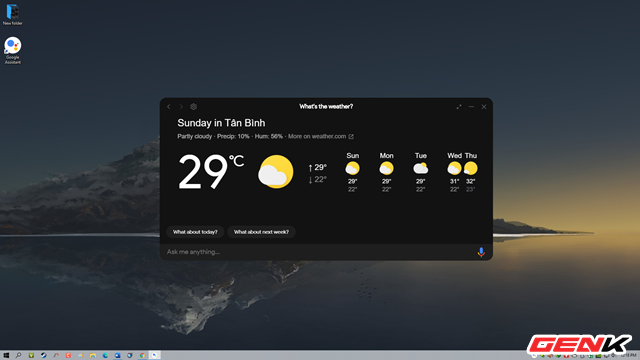Click the Google Assistant taskbar icon
Screen dimensions: 640x360
(155, 356)
